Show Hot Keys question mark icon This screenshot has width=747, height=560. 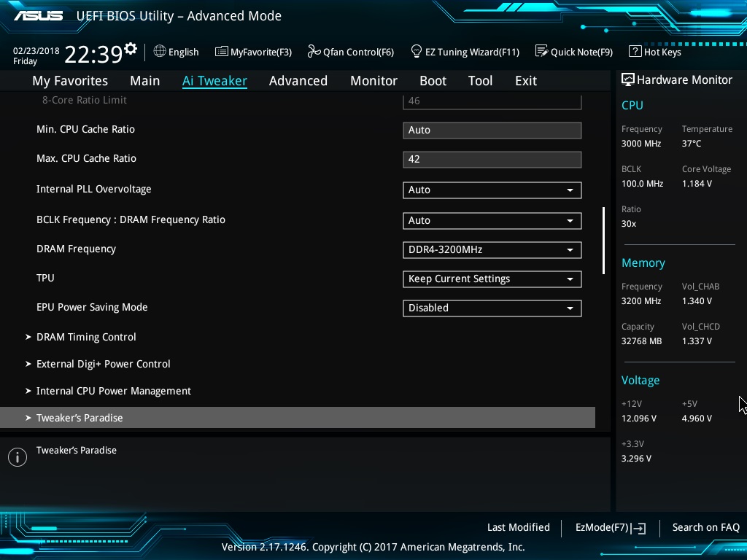pyautogui.click(x=635, y=51)
